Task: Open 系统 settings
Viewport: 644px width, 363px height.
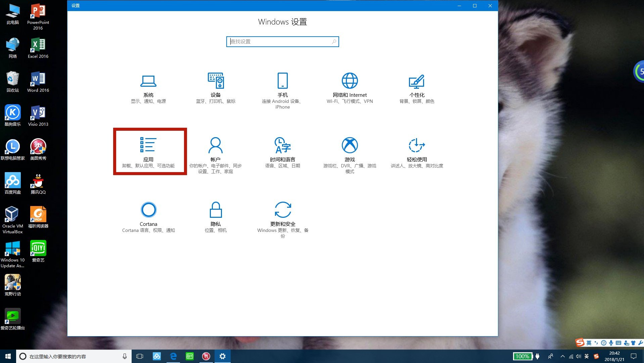Action: 149,88
